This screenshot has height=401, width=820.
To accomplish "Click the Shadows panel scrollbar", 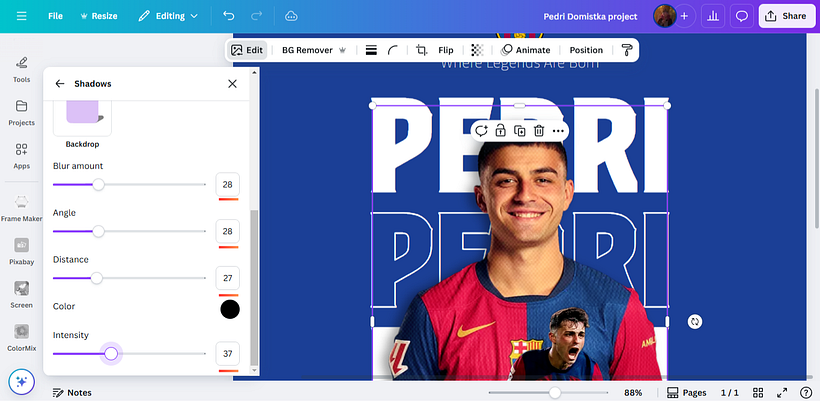I will (255, 288).
